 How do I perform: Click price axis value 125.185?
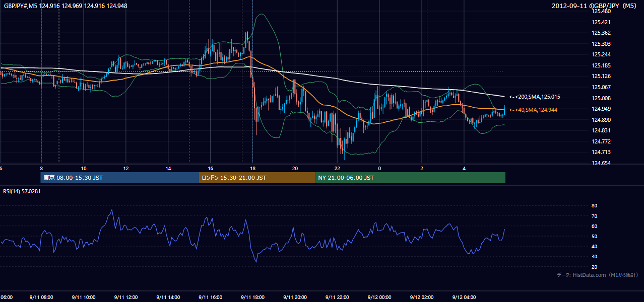(x=601, y=65)
